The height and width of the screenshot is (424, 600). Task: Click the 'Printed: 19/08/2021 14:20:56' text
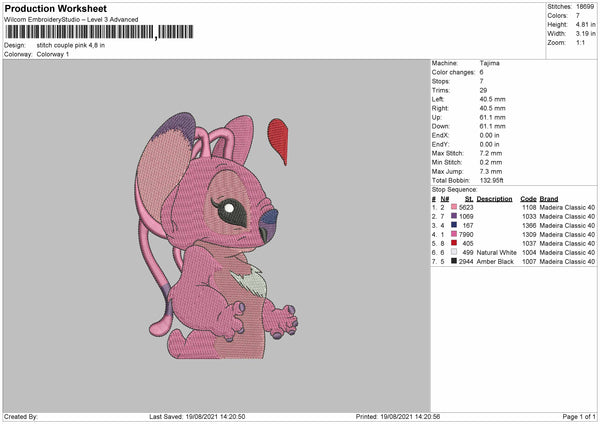[398, 417]
